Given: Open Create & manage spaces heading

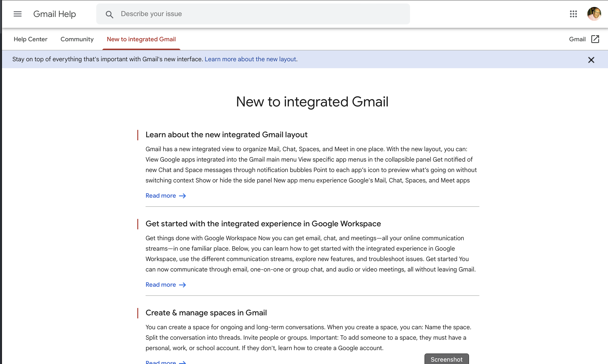Looking at the screenshot, I should tap(206, 313).
